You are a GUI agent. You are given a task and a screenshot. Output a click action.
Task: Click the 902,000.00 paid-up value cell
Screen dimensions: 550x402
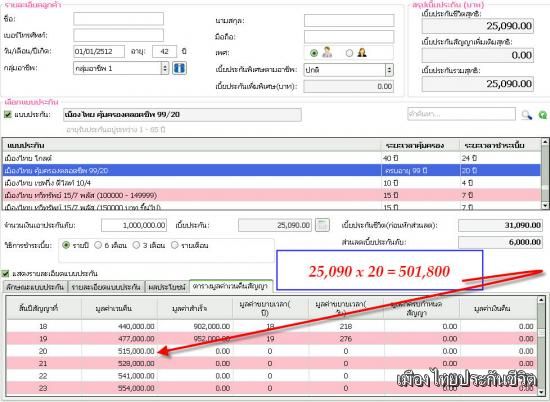coord(195,326)
